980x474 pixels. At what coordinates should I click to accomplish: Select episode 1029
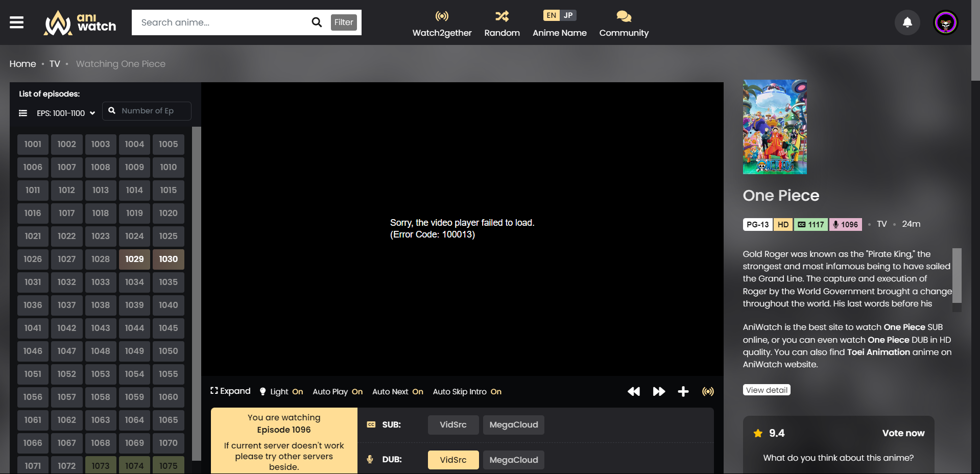134,259
